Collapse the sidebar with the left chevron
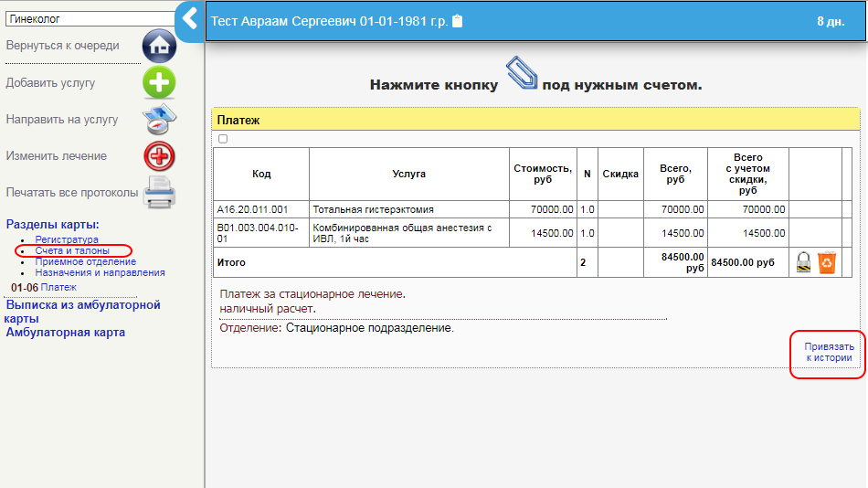This screenshot has height=488, width=868. click(x=189, y=19)
